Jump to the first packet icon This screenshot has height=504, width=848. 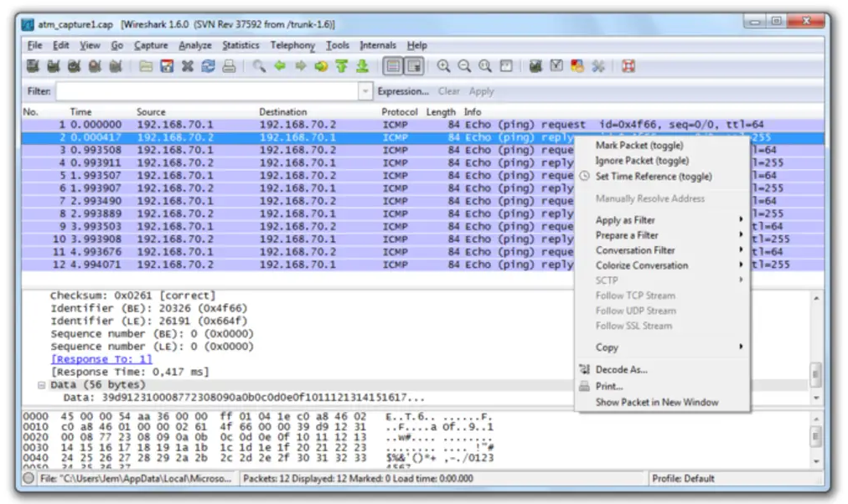341,66
